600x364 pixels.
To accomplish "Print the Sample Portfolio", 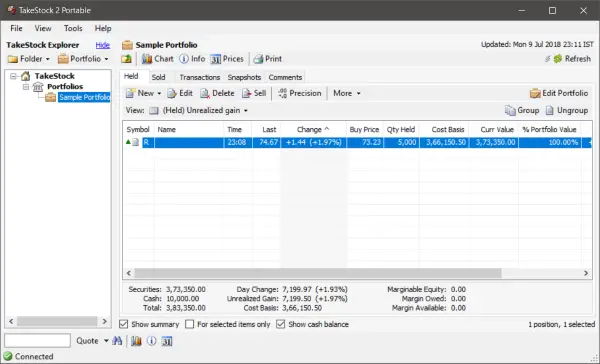I will [x=268, y=59].
